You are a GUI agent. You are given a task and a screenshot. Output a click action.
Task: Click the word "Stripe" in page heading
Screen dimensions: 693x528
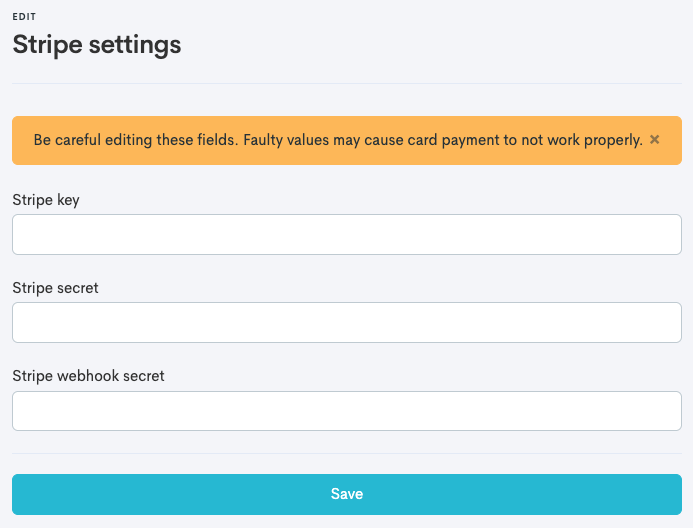46,45
